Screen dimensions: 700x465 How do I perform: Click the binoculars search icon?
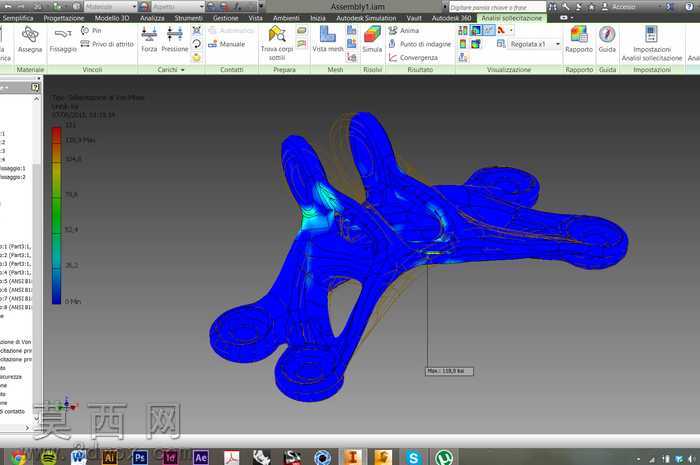tap(553, 6)
